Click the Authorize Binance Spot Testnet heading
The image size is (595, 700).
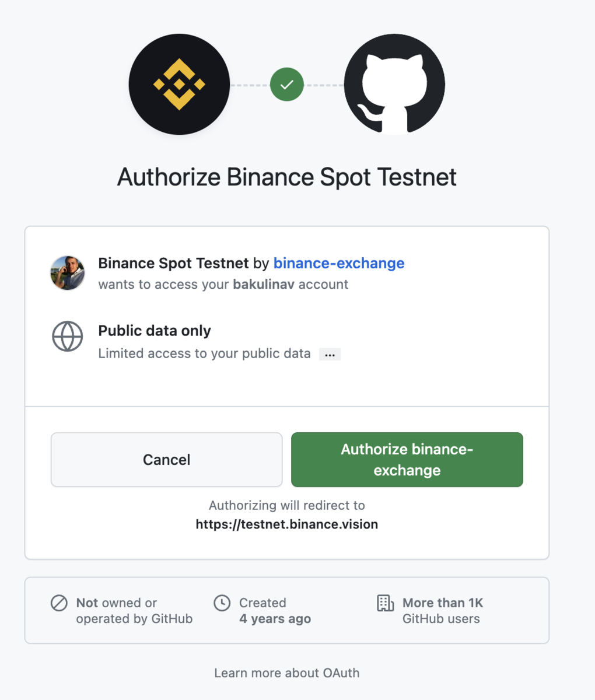point(286,177)
